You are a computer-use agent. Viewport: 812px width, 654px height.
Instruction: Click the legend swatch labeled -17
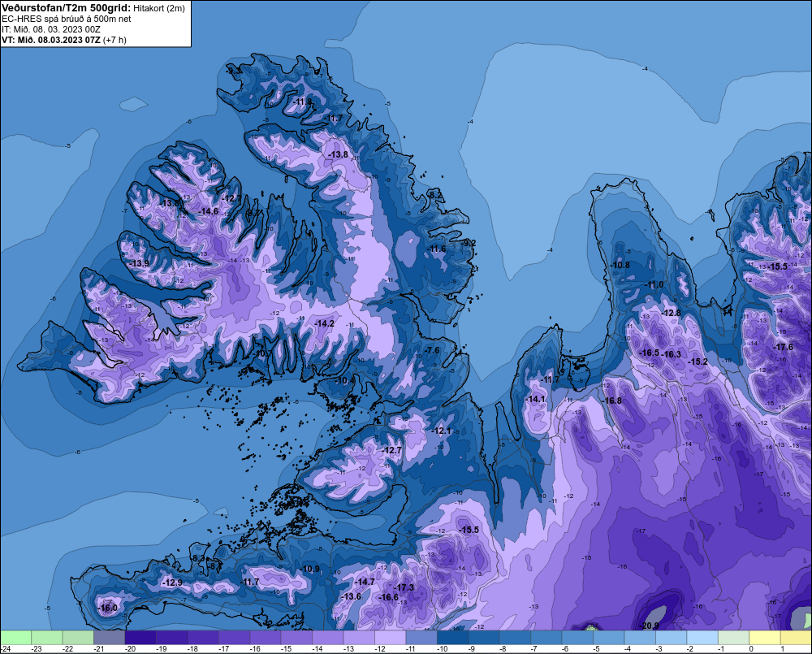point(234,637)
